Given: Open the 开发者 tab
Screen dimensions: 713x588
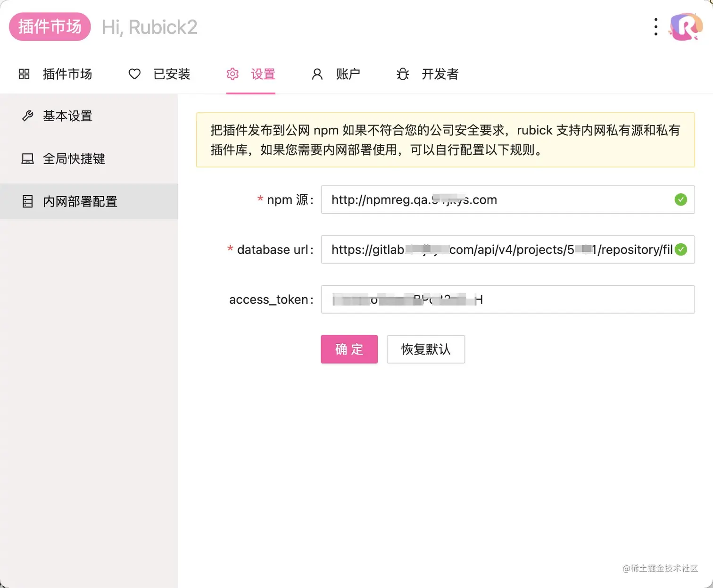Looking at the screenshot, I should point(427,74).
